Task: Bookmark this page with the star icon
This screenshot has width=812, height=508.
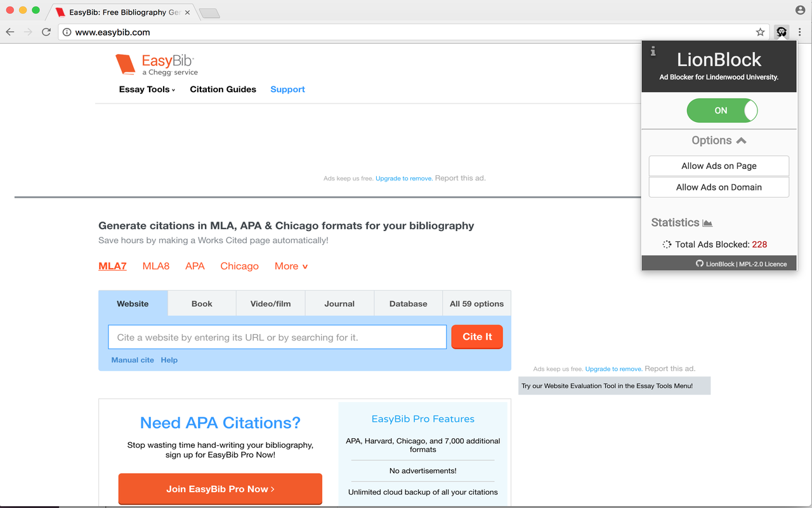Action: [x=760, y=32]
